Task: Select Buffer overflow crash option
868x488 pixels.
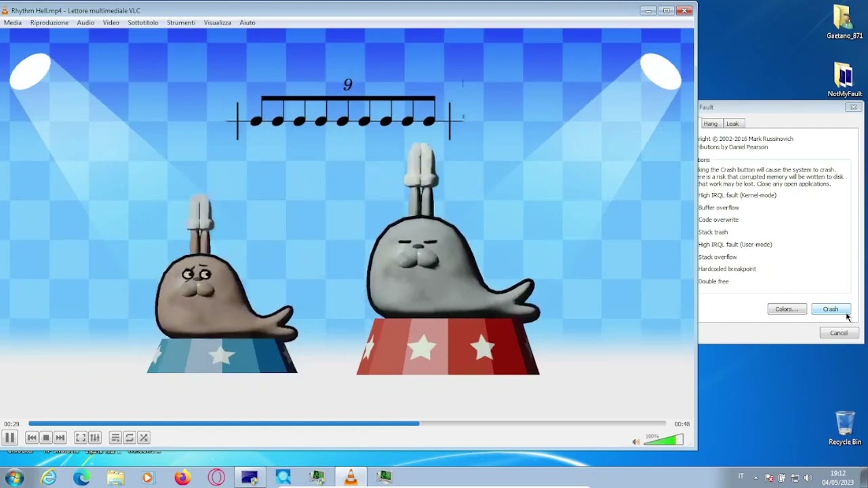Action: [x=719, y=207]
